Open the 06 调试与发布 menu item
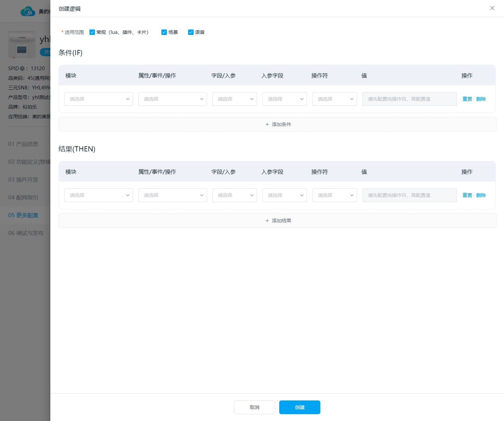The height and width of the screenshot is (421, 504). pos(26,233)
